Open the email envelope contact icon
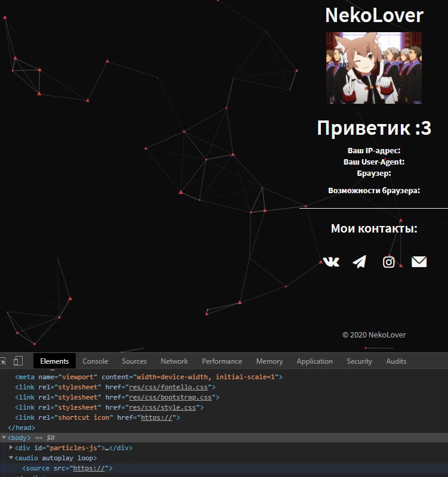 419,262
